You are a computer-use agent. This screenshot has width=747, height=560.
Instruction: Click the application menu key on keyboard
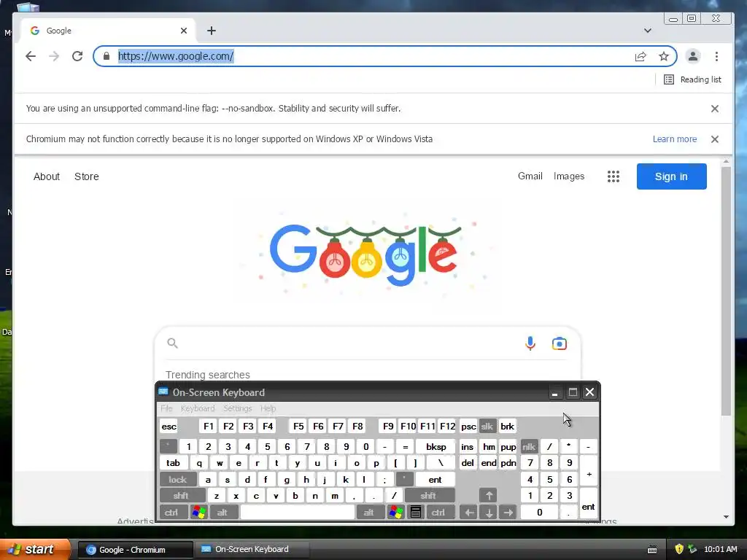[415, 513]
